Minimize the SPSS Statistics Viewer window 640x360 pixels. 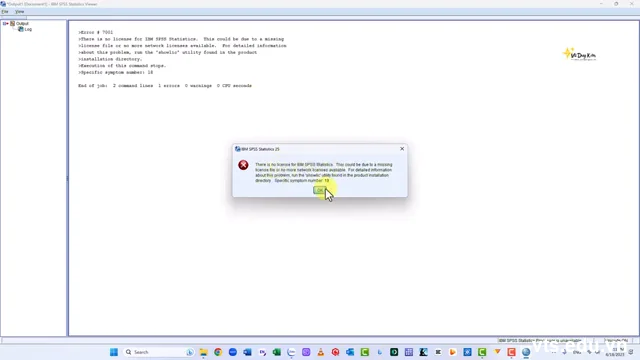(x=601, y=4)
